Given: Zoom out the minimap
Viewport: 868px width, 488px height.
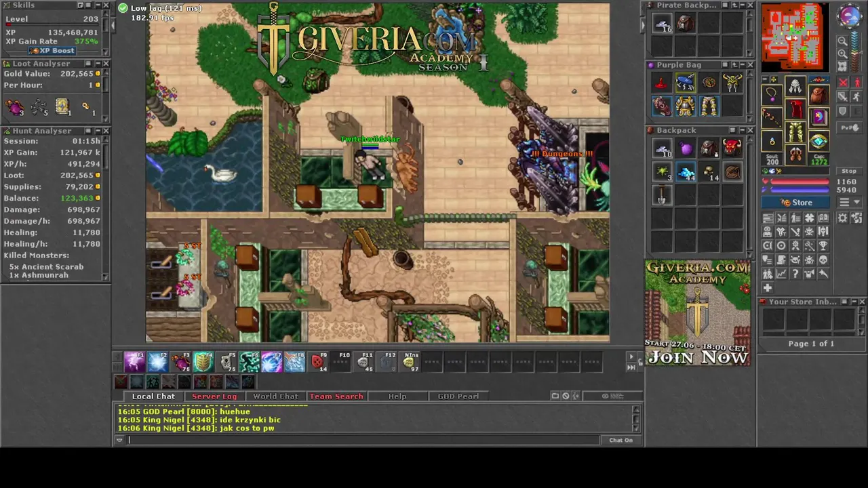Looking at the screenshot, I should pyautogui.click(x=843, y=41).
